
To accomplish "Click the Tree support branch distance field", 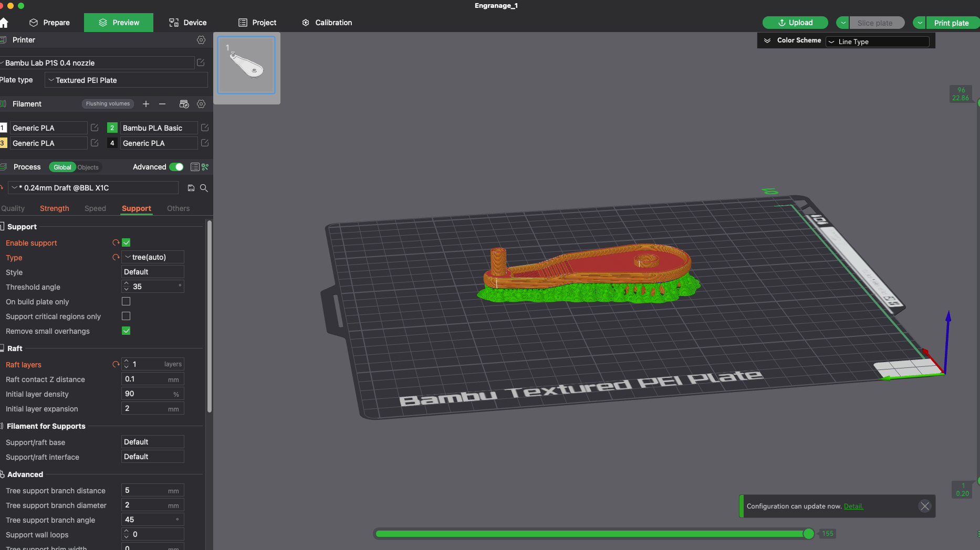I will (x=153, y=490).
